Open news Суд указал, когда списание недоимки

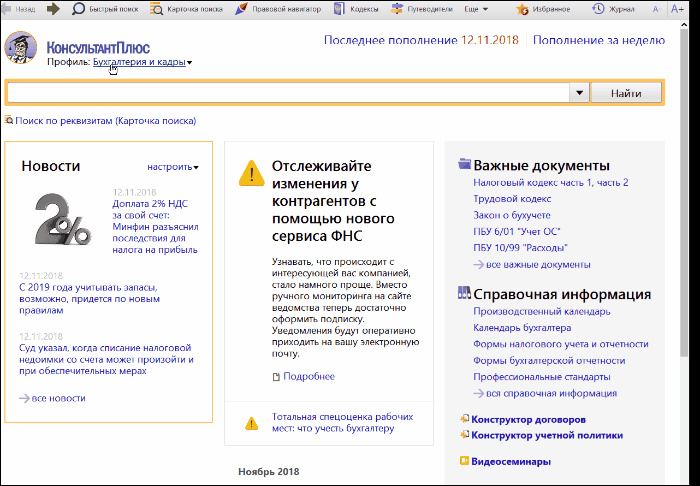click(x=106, y=359)
